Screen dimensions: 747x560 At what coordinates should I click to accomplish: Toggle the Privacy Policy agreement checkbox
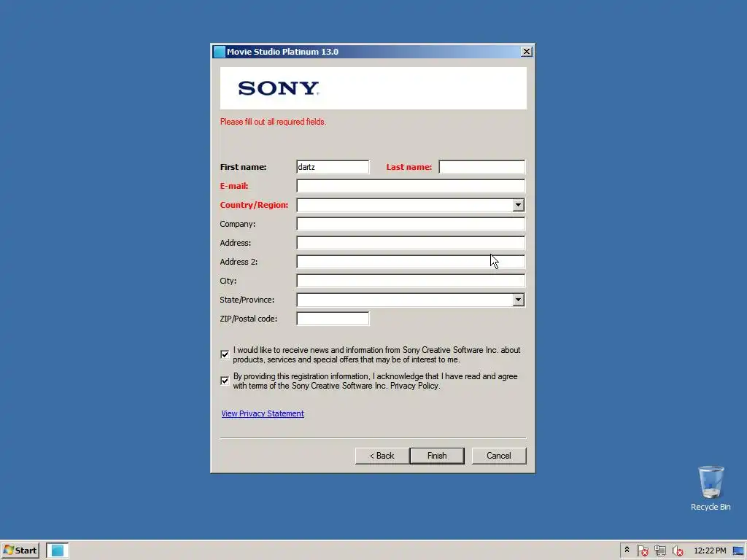pos(225,381)
